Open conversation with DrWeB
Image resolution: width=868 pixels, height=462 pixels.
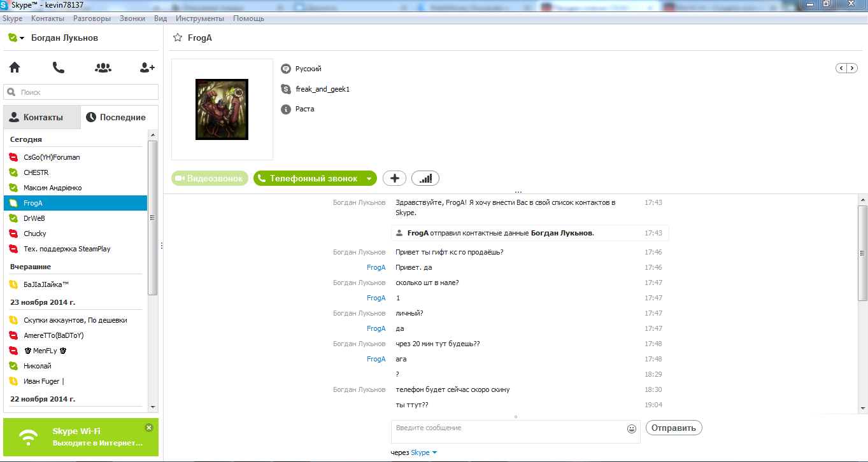[x=75, y=218]
